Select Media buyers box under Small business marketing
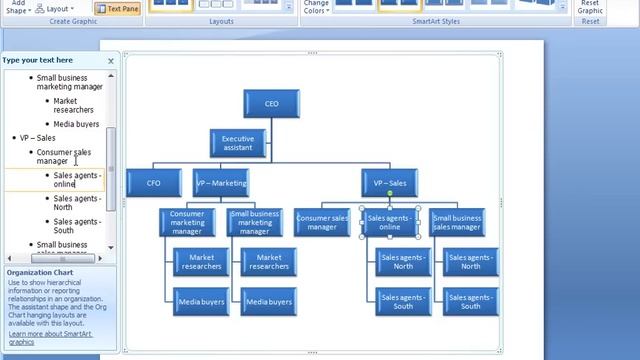Viewport: 640px width, 360px height. tap(269, 302)
